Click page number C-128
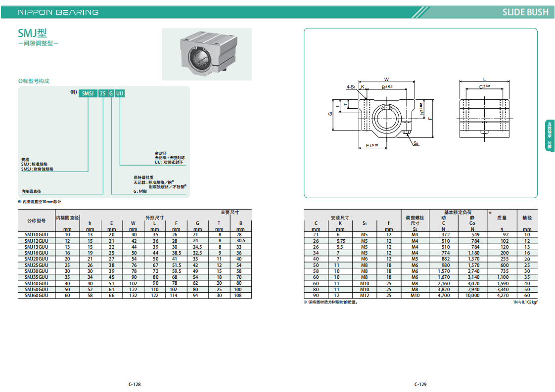The width and height of the screenshot is (555, 392). point(135,384)
